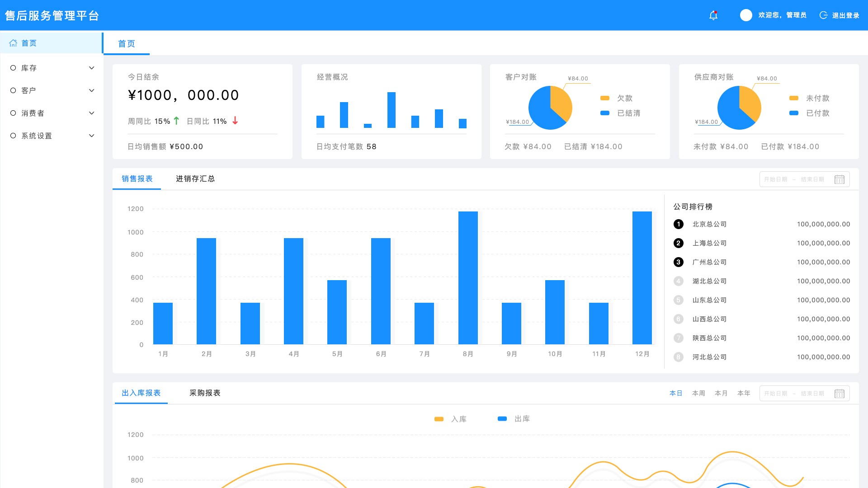The image size is (868, 488).
Task: Click the user avatar circle
Action: [x=746, y=15]
